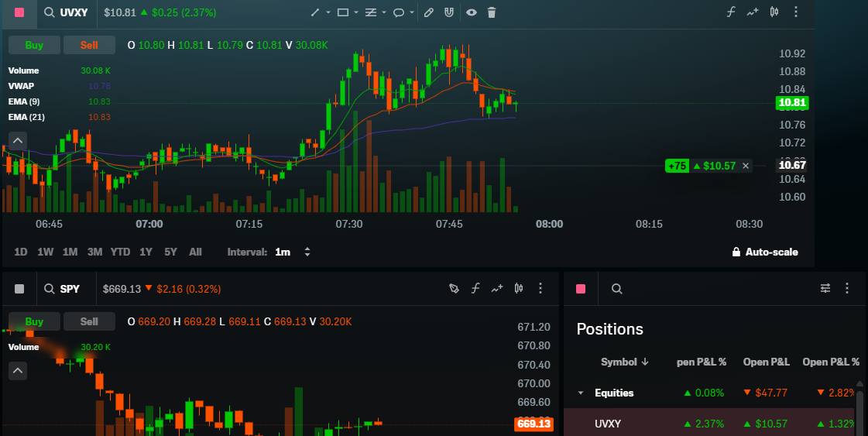Collapse UVXY indicator legend chevron

pos(18,141)
